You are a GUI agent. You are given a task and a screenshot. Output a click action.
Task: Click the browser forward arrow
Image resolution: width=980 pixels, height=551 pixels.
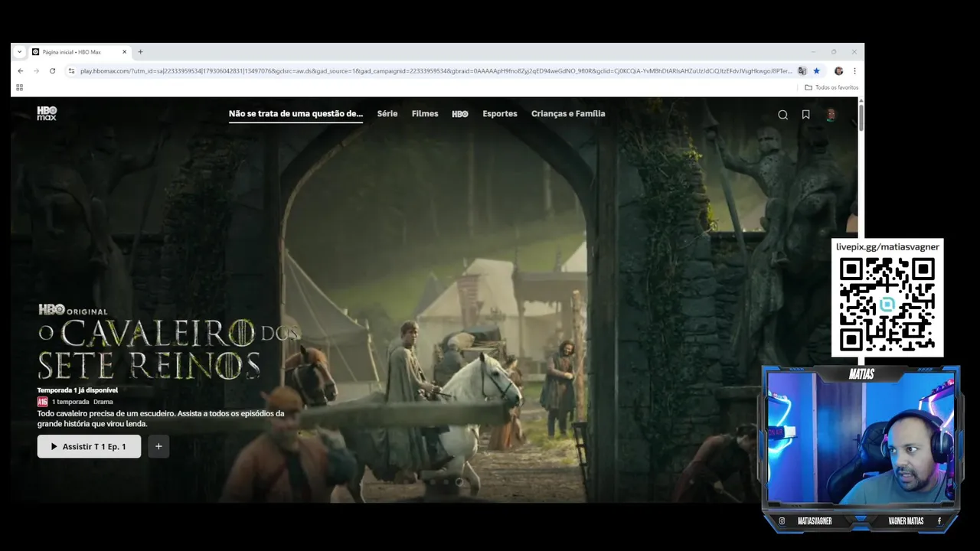[36, 71]
